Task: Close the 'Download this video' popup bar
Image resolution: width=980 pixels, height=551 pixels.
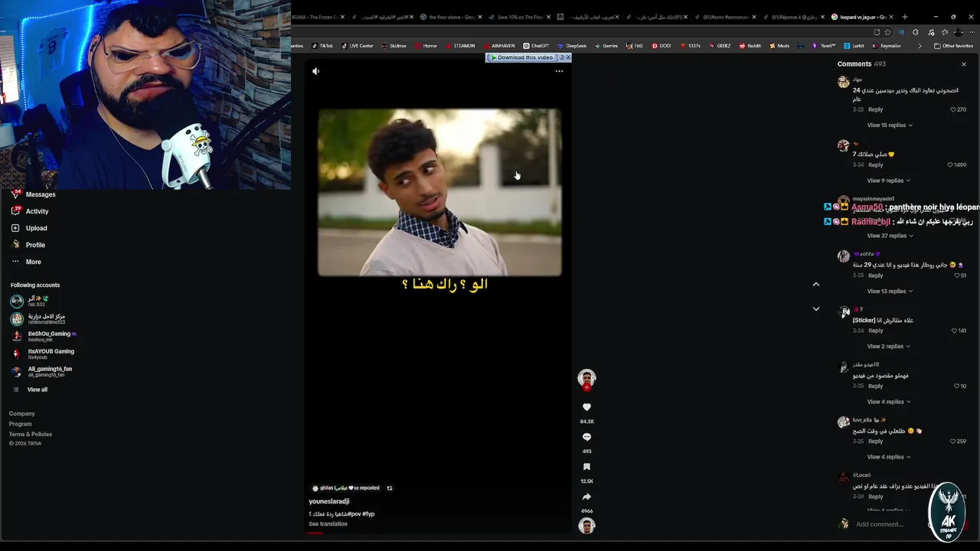Action: (x=568, y=57)
